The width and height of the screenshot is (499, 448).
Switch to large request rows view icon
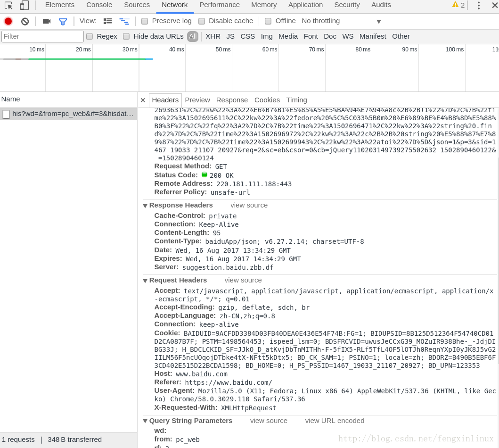pyautogui.click(x=107, y=21)
